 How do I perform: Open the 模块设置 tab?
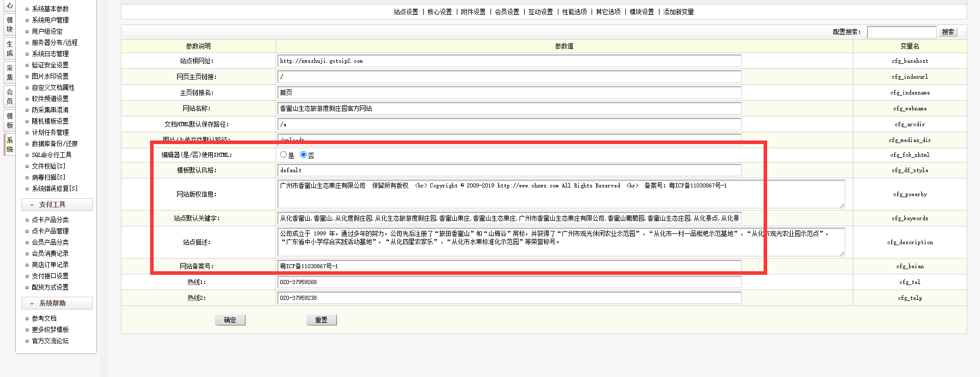point(642,12)
